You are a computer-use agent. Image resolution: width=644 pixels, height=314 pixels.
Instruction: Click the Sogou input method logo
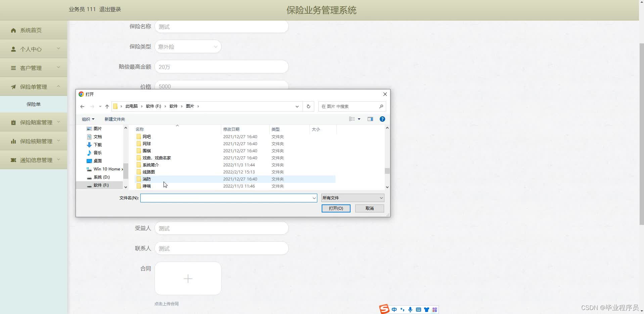384,309
